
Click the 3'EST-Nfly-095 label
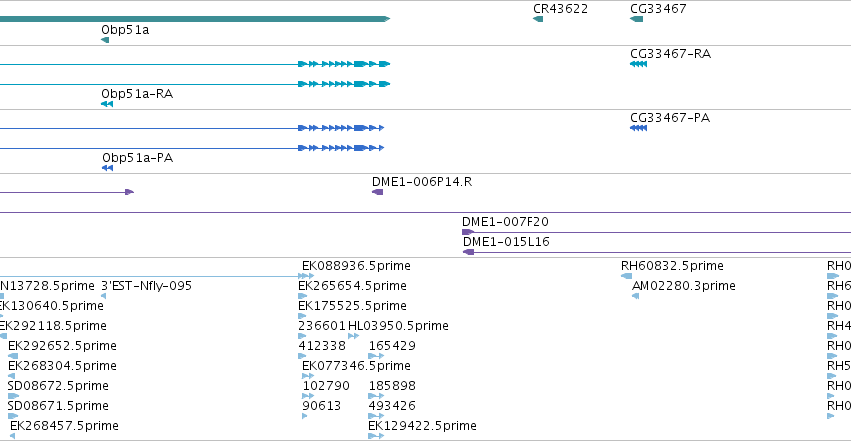(x=147, y=286)
